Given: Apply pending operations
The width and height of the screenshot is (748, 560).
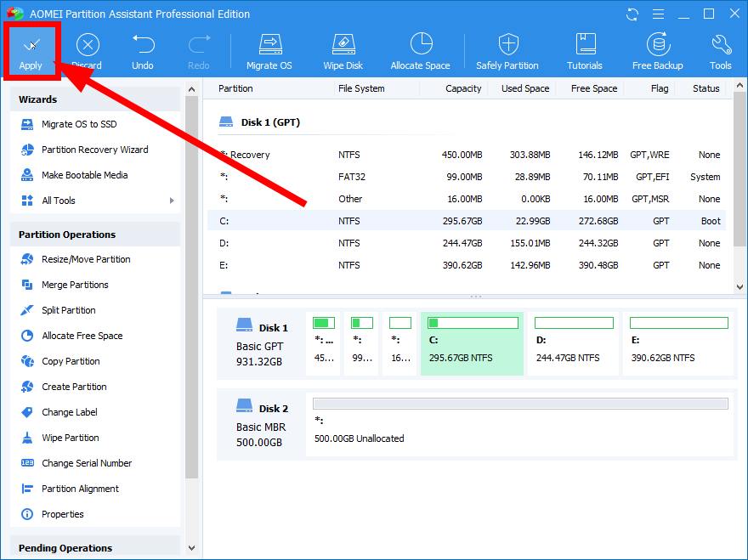Looking at the screenshot, I should pos(31,51).
